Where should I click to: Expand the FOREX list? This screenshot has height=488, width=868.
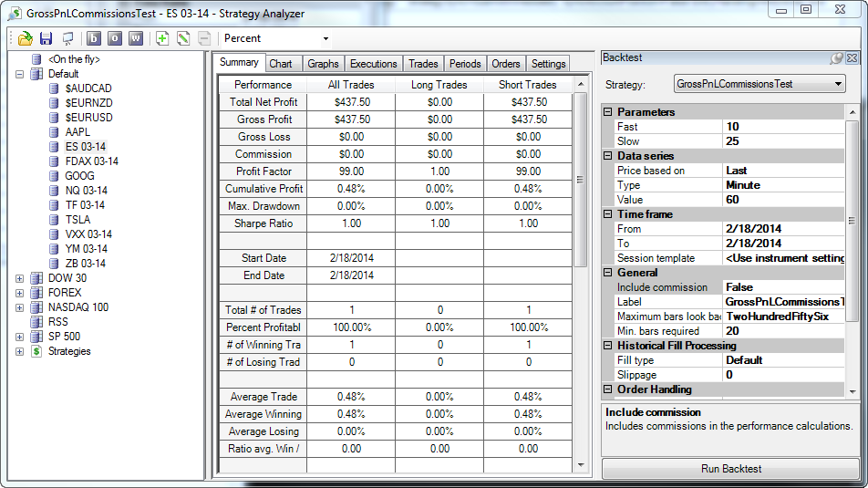19,293
